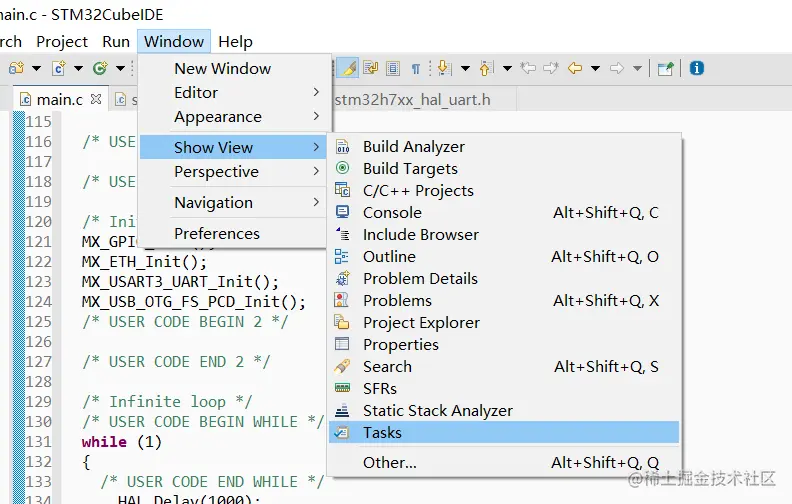Click comment USER CODE END 2

(x=176, y=362)
